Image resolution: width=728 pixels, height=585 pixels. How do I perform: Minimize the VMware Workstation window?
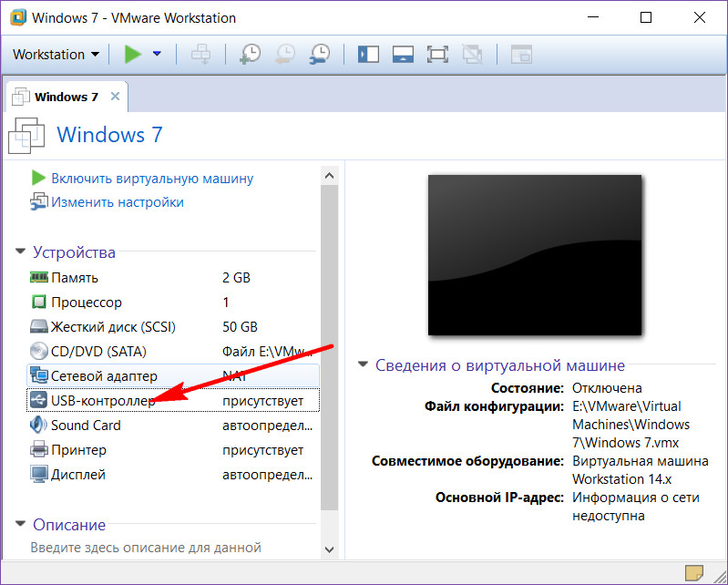point(593,17)
